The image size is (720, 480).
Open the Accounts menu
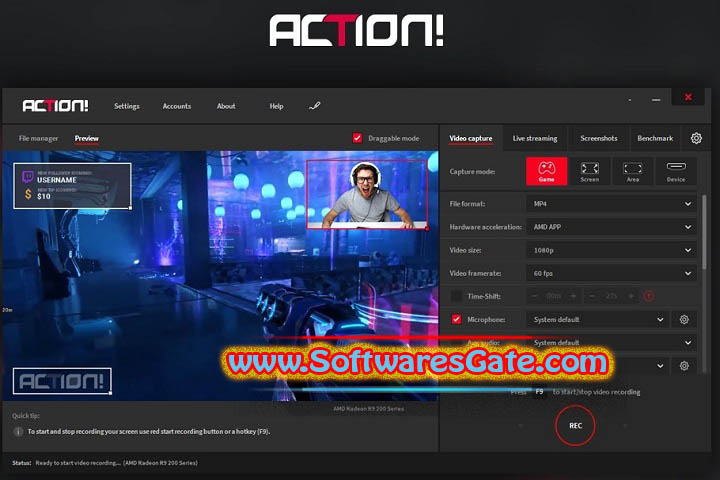[x=177, y=106]
